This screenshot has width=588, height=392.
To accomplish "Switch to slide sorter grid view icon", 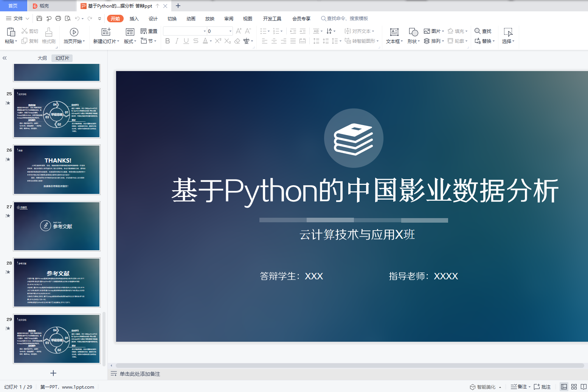I will (574, 387).
